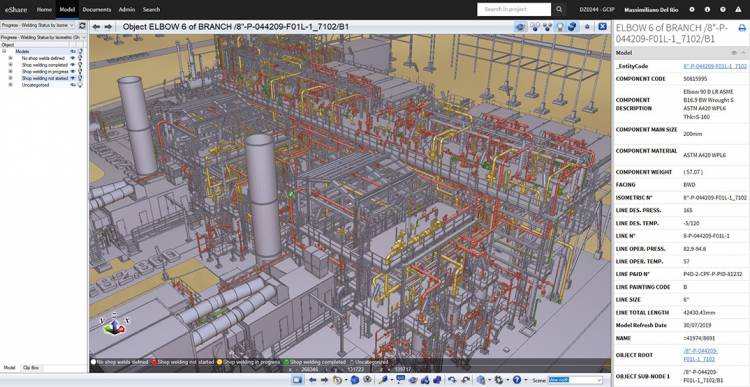Open the Scene dropdown in bottom toolbar
Screen dimensions: 750x387
click(575, 380)
